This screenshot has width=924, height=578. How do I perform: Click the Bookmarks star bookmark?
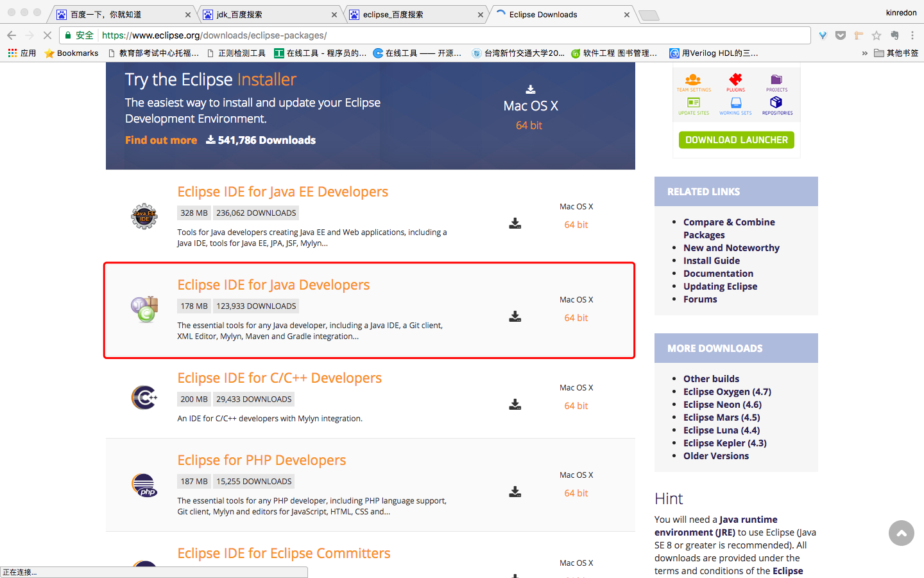(71, 53)
